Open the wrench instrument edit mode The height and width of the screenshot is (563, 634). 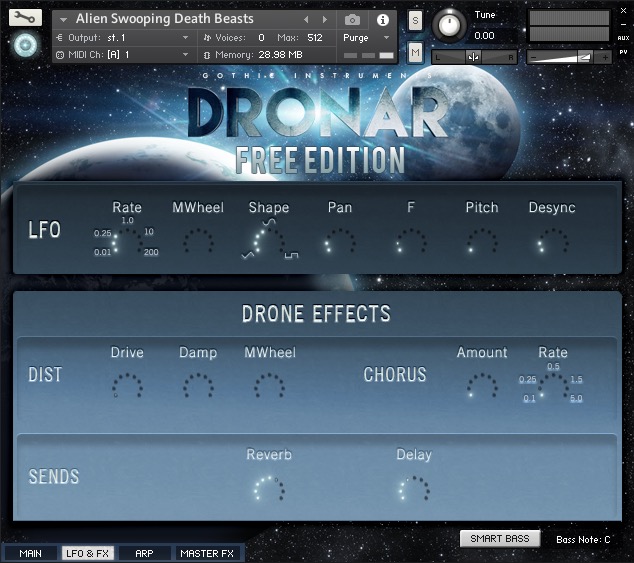click(25, 17)
